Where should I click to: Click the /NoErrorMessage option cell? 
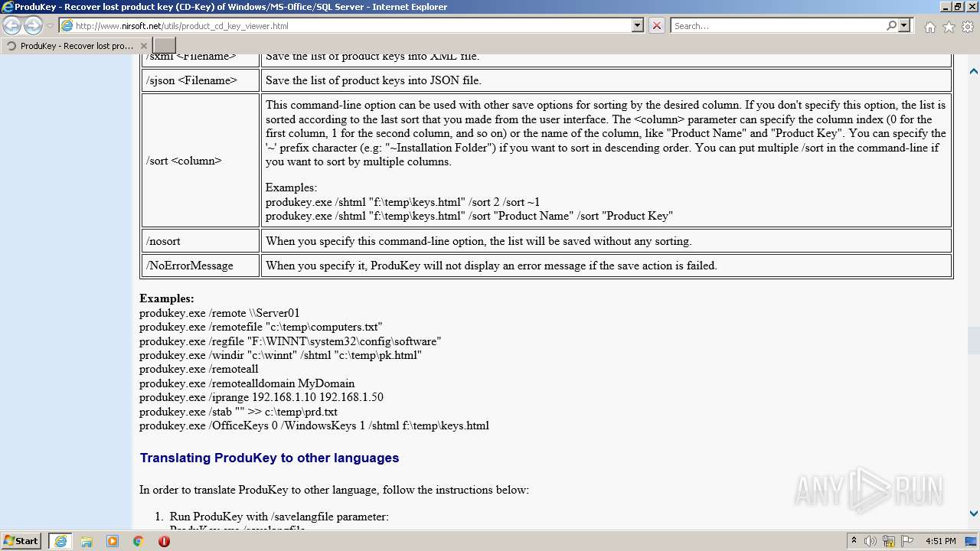click(x=201, y=266)
